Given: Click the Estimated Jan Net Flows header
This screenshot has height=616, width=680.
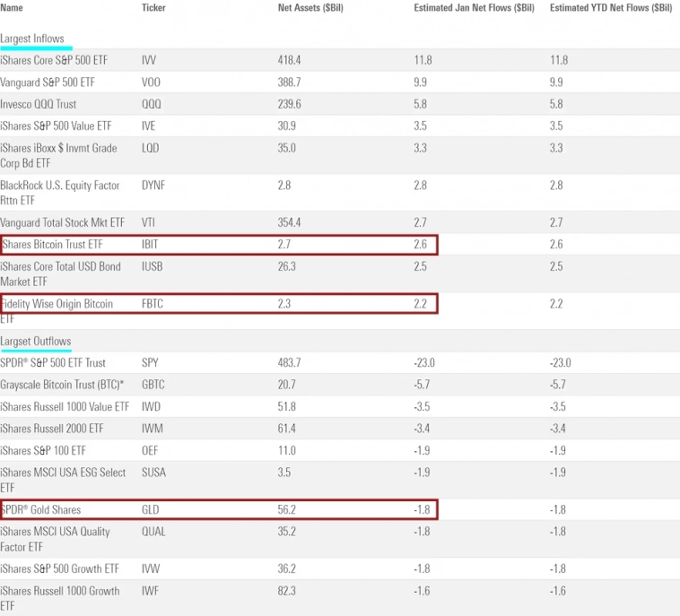Looking at the screenshot, I should click(x=474, y=7).
